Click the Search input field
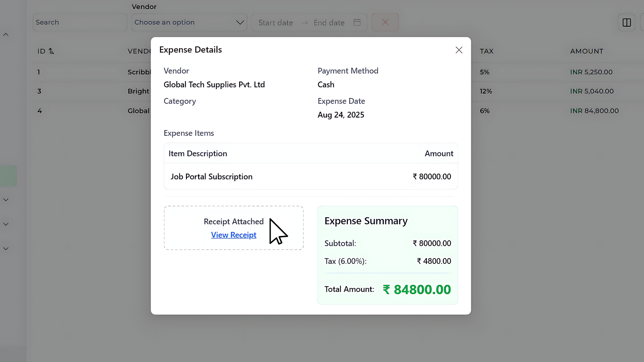This screenshot has height=362, width=644. click(80, 22)
